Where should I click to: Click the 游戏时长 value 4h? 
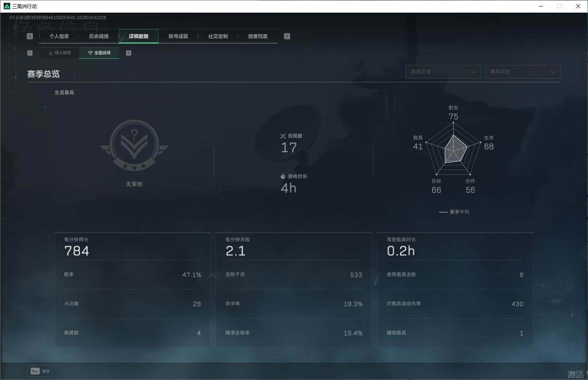[x=288, y=188]
